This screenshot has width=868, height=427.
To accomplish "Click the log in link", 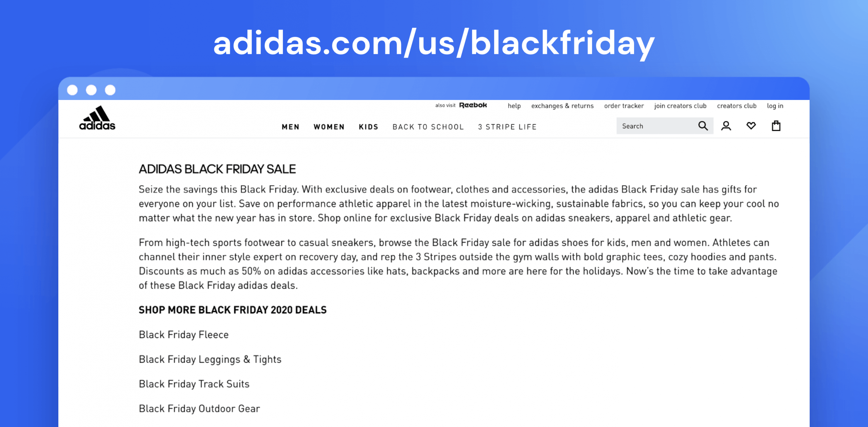I will pos(775,106).
